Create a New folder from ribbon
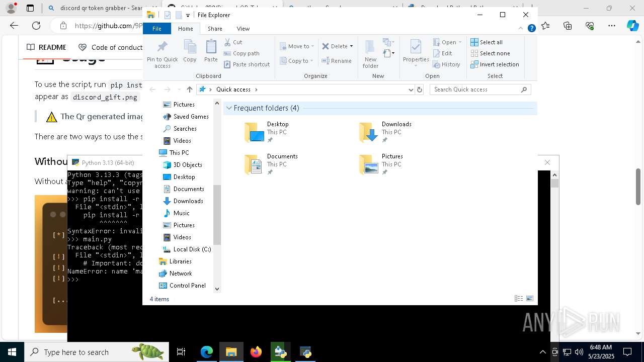The height and width of the screenshot is (362, 644). coord(370,54)
